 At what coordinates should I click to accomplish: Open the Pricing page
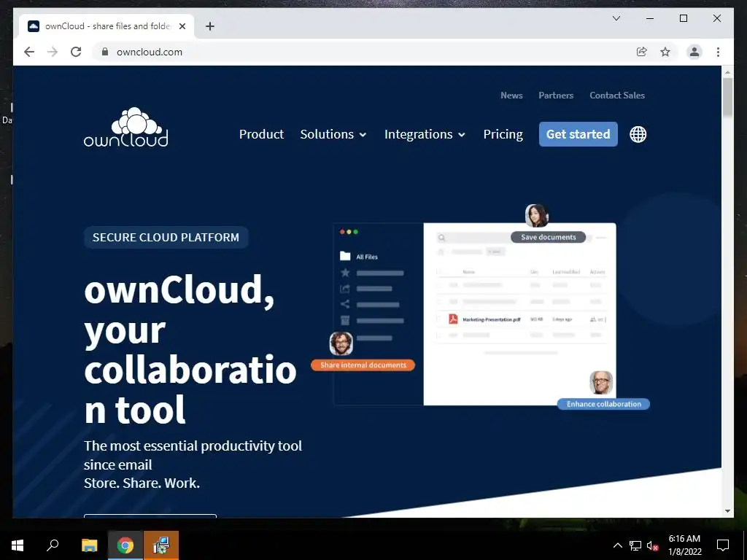[x=503, y=134]
